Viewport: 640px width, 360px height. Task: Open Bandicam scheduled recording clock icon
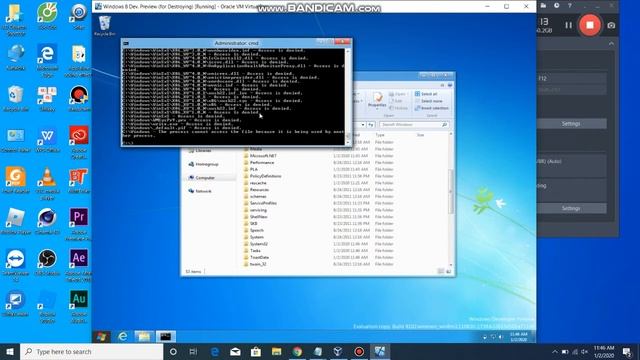click(x=557, y=5)
